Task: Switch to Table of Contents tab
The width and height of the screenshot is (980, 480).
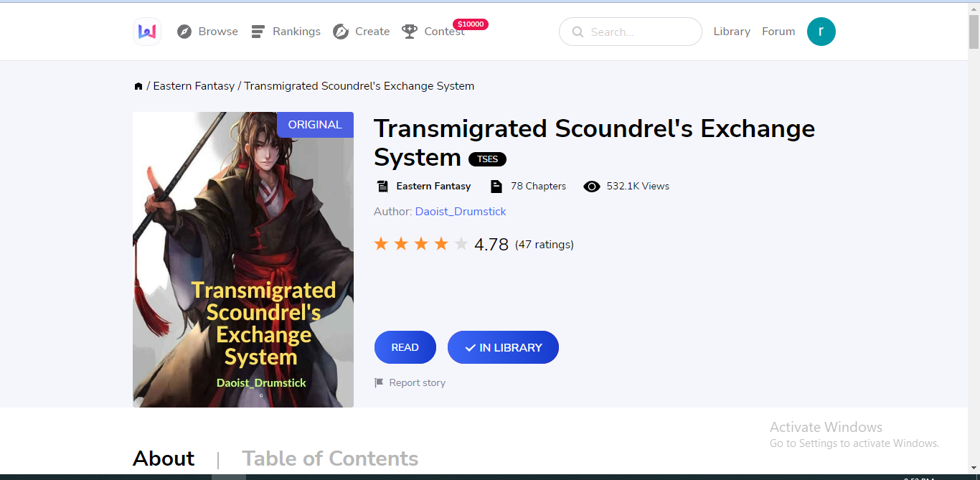Action: [x=330, y=458]
